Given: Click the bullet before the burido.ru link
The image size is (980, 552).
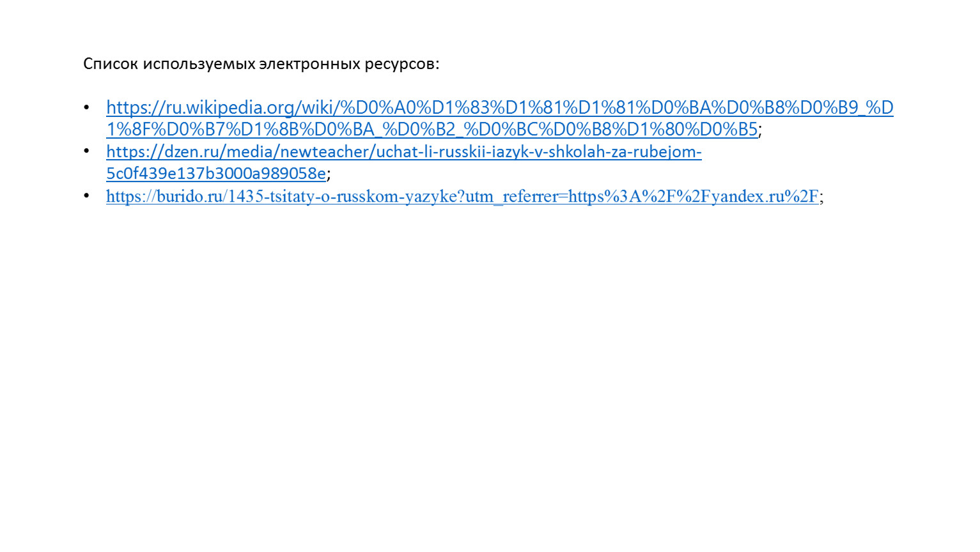Looking at the screenshot, I should [86, 195].
